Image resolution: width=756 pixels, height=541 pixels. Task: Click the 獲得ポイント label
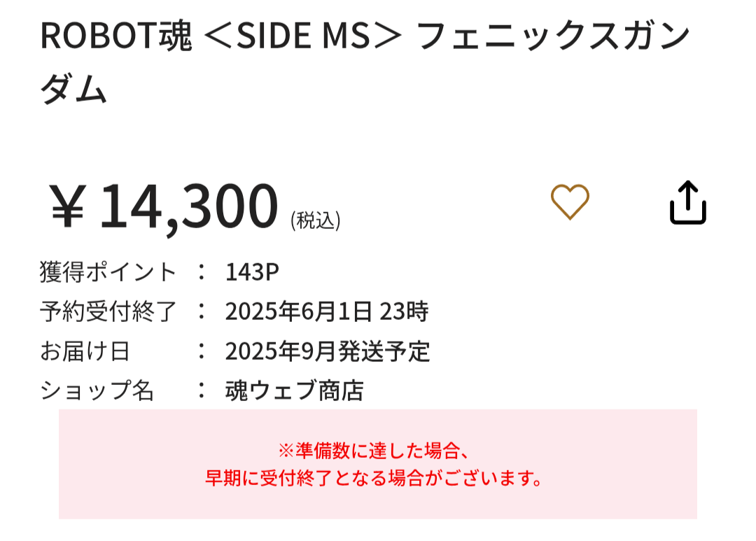coord(108,272)
